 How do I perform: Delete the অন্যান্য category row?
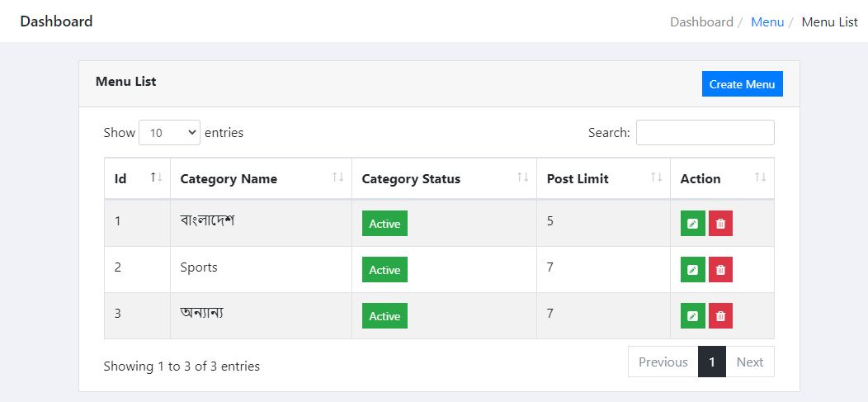(720, 316)
